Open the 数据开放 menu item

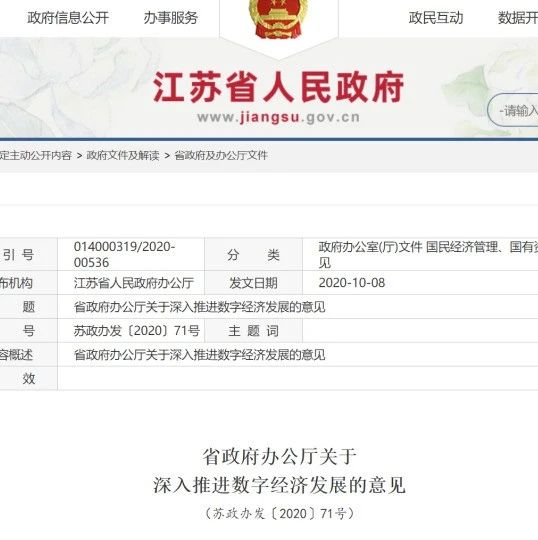coord(518,18)
